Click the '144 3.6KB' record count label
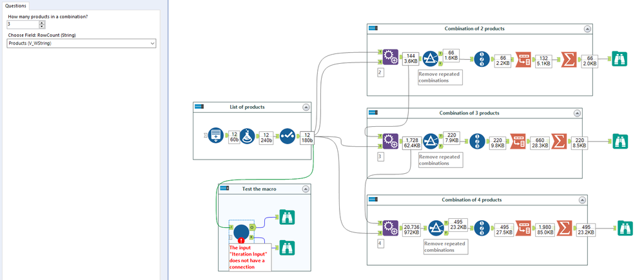 (x=410, y=58)
